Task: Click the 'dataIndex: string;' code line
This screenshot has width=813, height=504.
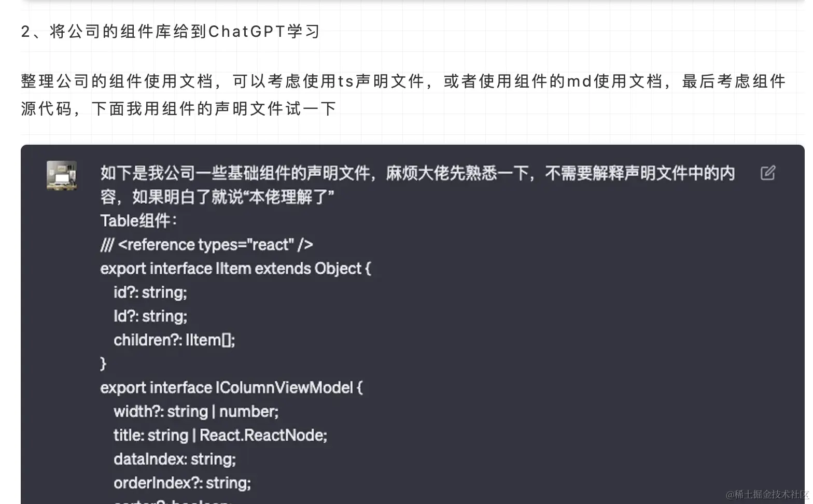Action: tap(175, 459)
